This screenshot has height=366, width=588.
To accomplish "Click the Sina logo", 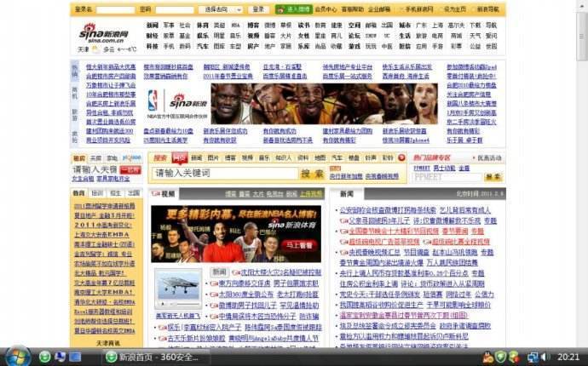I will [x=104, y=33].
